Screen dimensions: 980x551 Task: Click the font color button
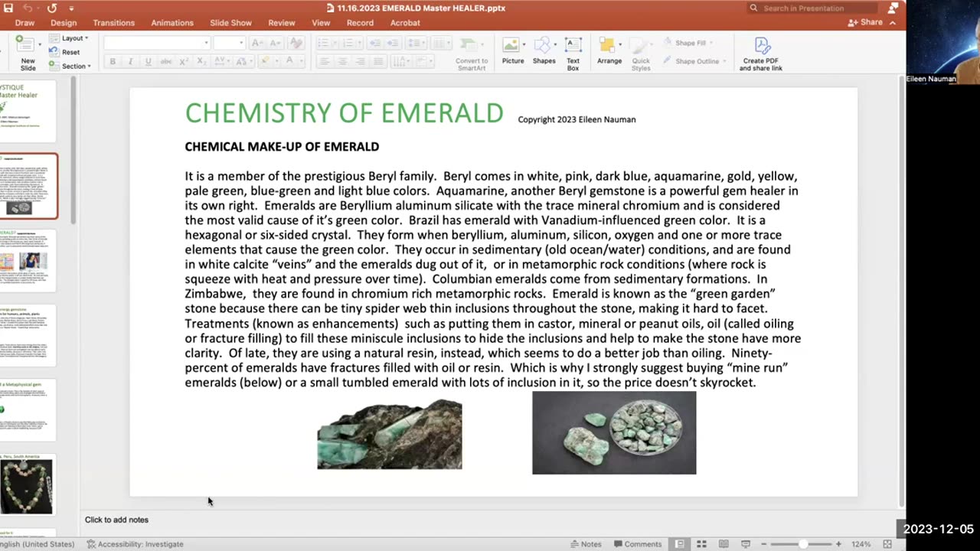[x=289, y=61]
